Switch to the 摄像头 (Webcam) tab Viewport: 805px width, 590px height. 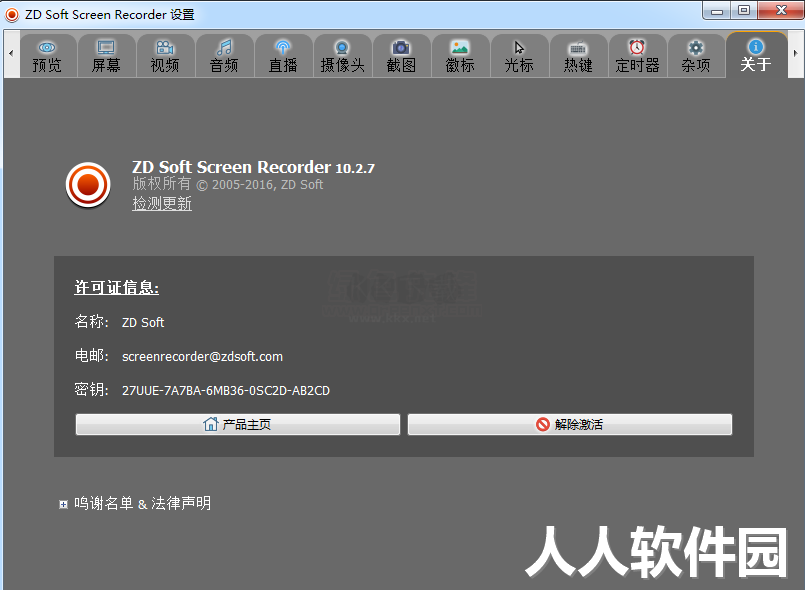point(342,56)
